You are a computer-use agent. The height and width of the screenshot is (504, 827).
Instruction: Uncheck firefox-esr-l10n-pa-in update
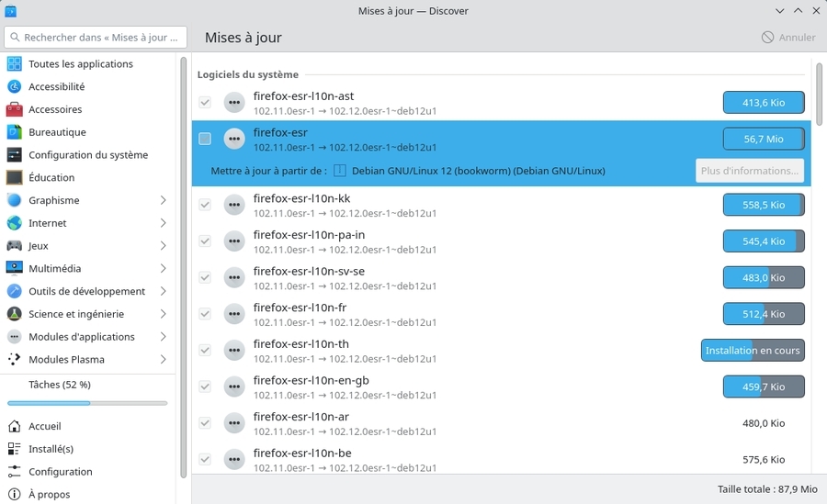point(205,241)
